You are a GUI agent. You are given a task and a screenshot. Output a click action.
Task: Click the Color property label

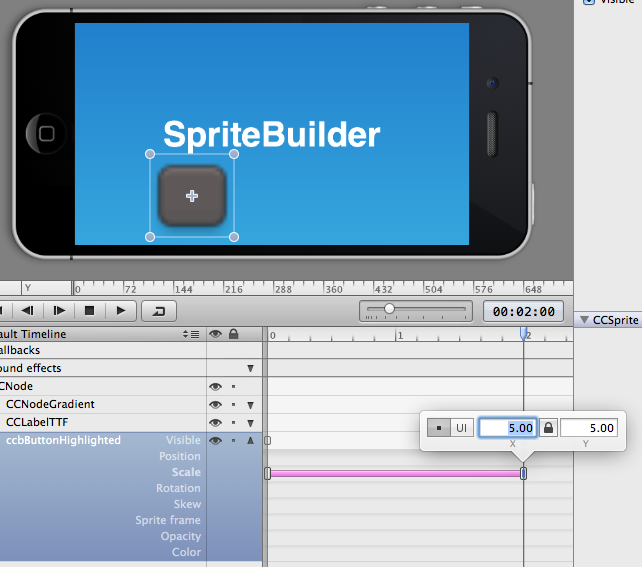[x=186, y=552]
